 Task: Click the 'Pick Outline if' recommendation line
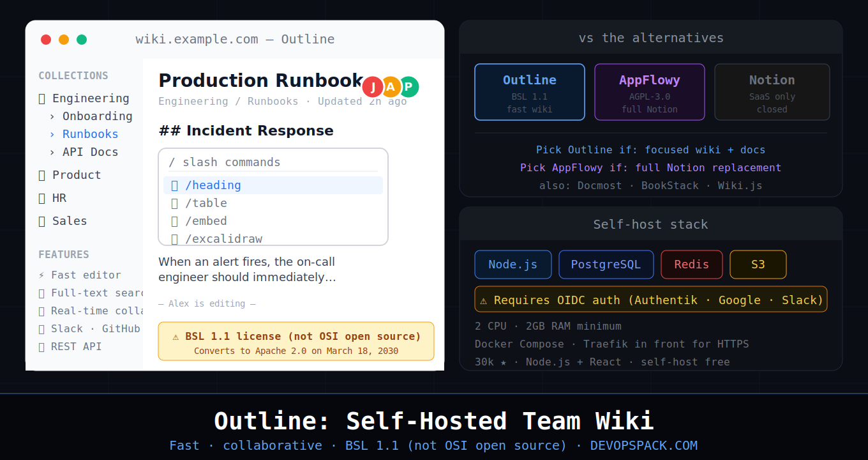click(x=651, y=150)
